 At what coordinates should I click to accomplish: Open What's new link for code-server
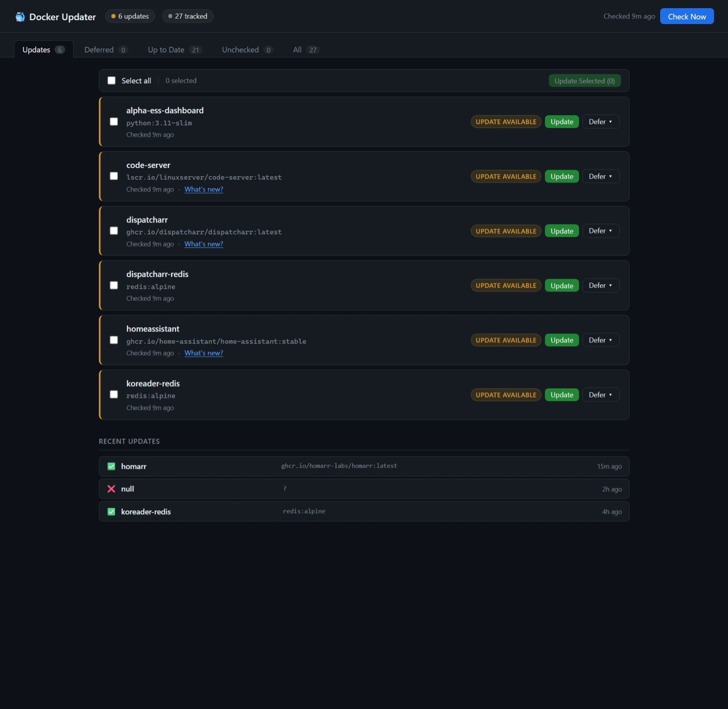[204, 189]
